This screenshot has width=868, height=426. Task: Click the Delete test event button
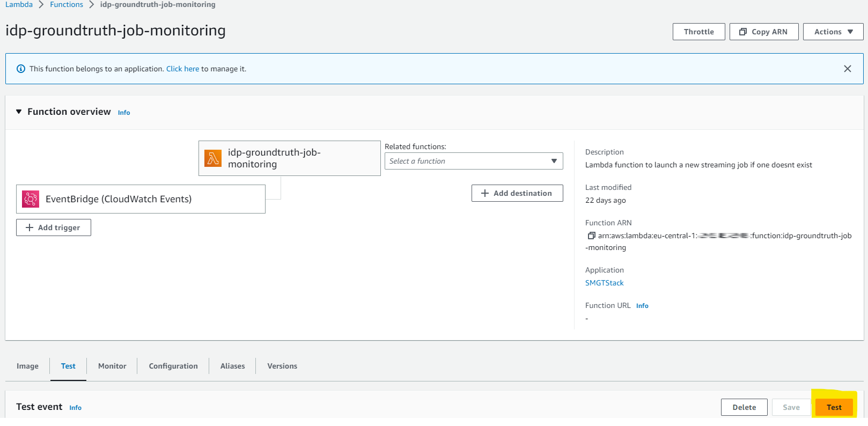point(744,407)
